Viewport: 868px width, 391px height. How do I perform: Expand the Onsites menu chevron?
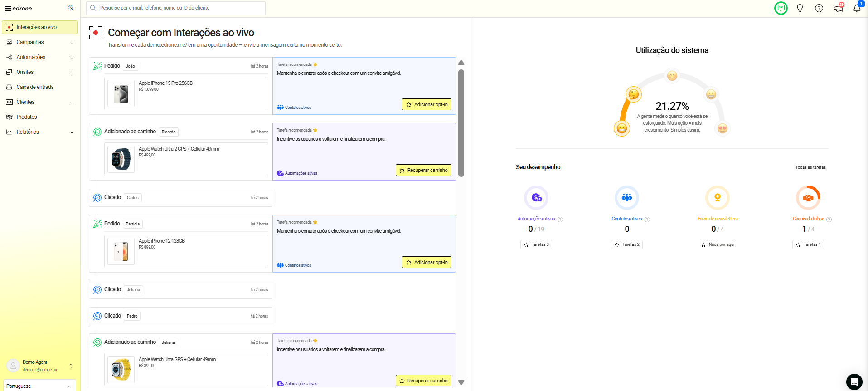tap(72, 72)
